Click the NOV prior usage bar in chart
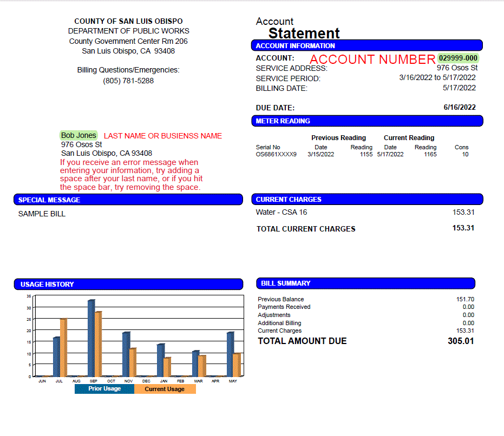The height and width of the screenshot is (436, 504). (126, 354)
